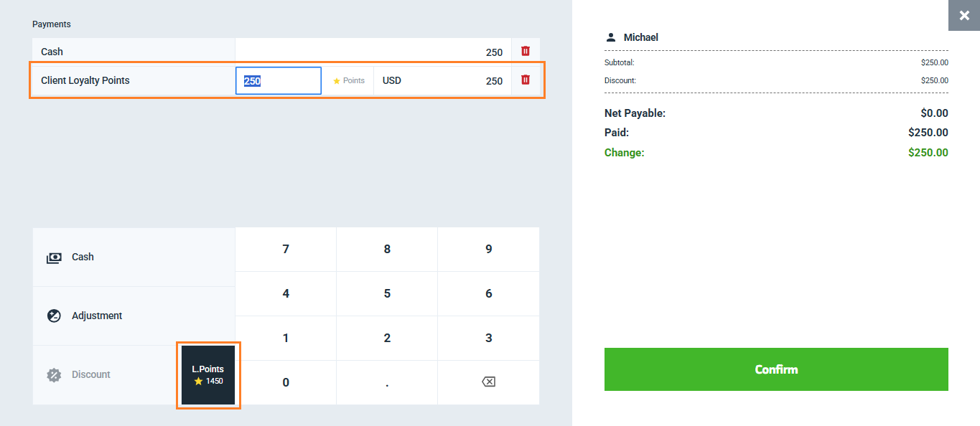The width and height of the screenshot is (980, 426).
Task: Click the Cash payment method icon
Action: [54, 257]
